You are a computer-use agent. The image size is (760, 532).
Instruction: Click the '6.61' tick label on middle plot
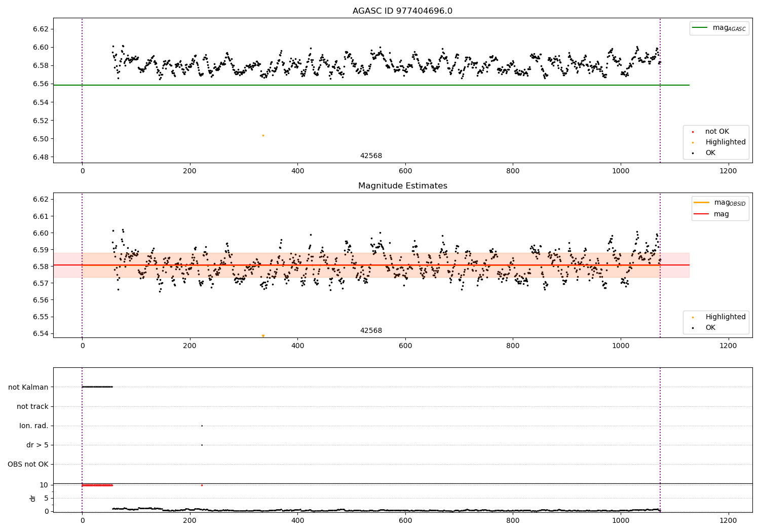pos(40,216)
